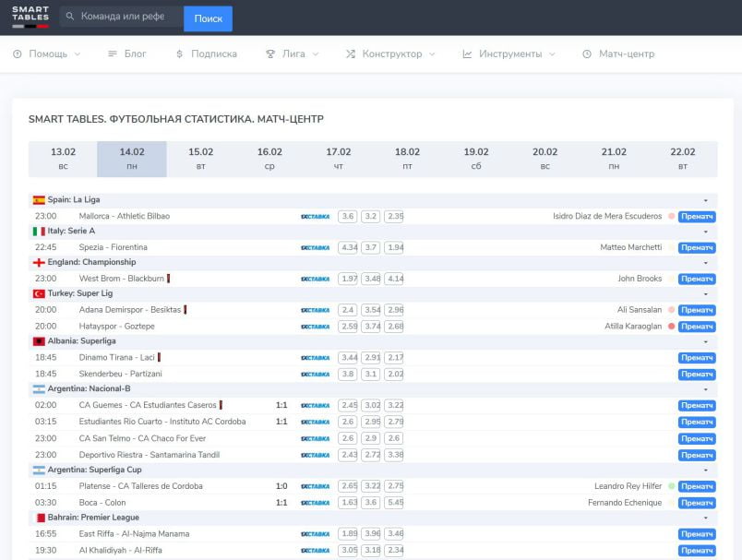Viewport: 742px width, 560px height.
Task: Click the 1xСтавка logo for Mallorca match
Action: (315, 217)
